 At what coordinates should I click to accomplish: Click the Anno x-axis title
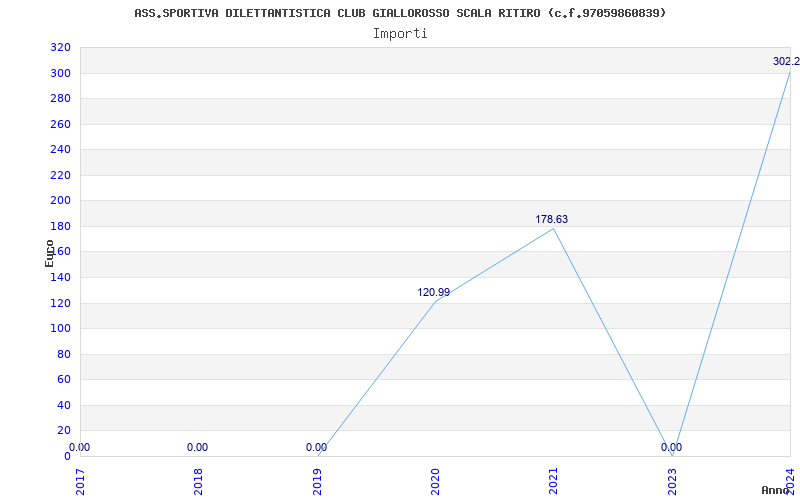[x=776, y=490]
